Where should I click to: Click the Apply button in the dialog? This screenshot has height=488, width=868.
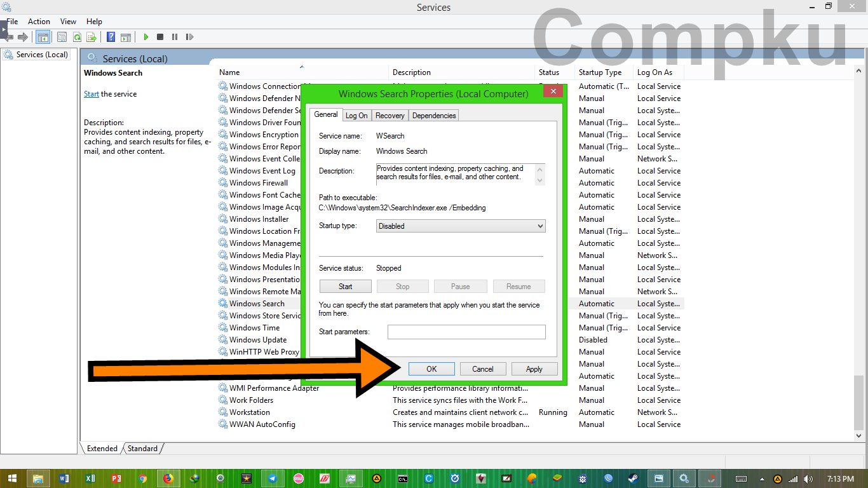coord(534,369)
